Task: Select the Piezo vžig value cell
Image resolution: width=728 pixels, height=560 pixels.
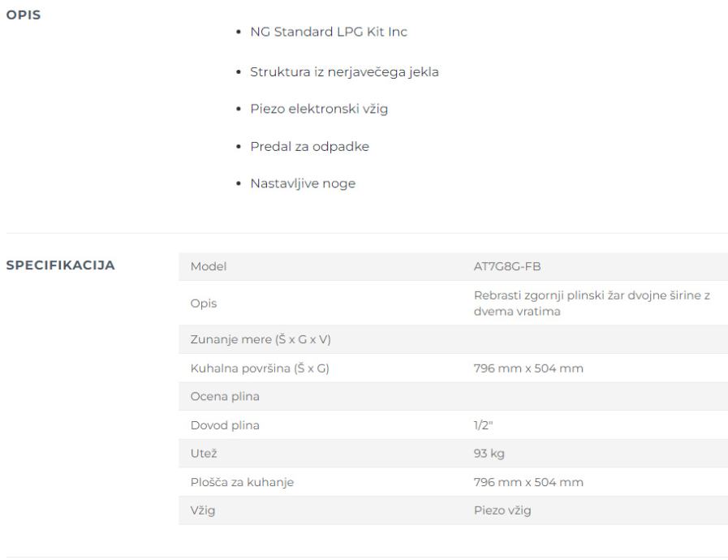Action: pyautogui.click(x=502, y=510)
